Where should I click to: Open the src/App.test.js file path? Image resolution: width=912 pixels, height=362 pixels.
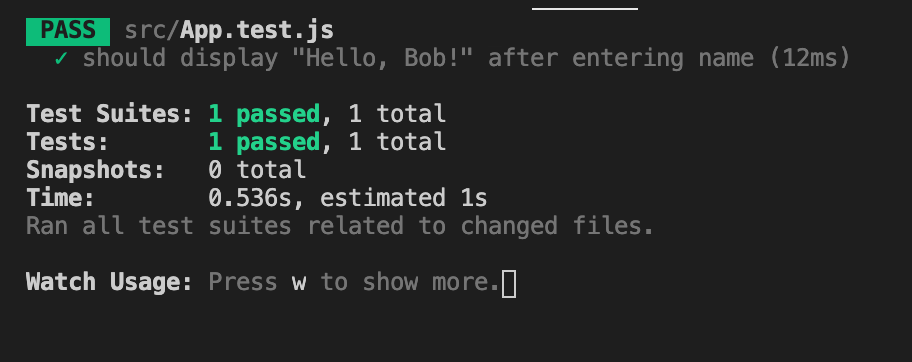(x=229, y=30)
